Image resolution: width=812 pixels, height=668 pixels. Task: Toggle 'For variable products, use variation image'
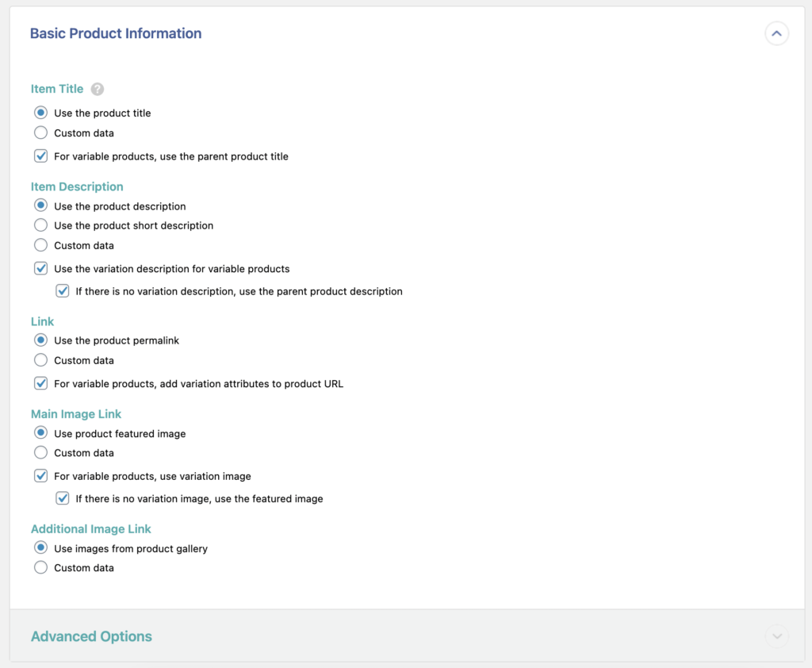[40, 476]
